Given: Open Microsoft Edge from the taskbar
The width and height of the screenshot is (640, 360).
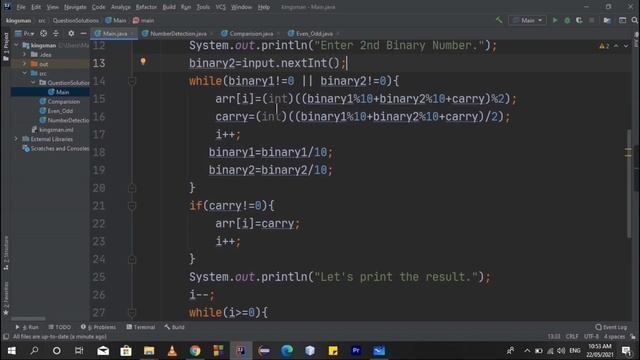Looking at the screenshot, I should coord(287,351).
